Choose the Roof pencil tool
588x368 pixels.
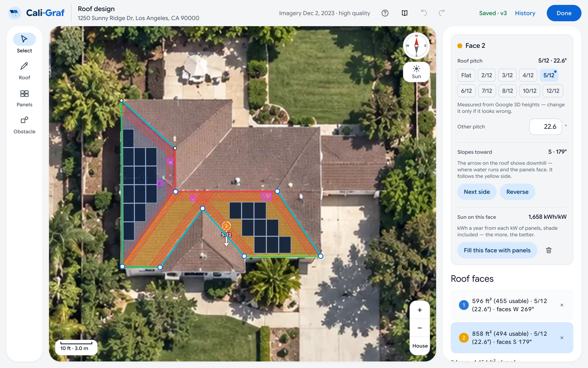click(x=24, y=71)
